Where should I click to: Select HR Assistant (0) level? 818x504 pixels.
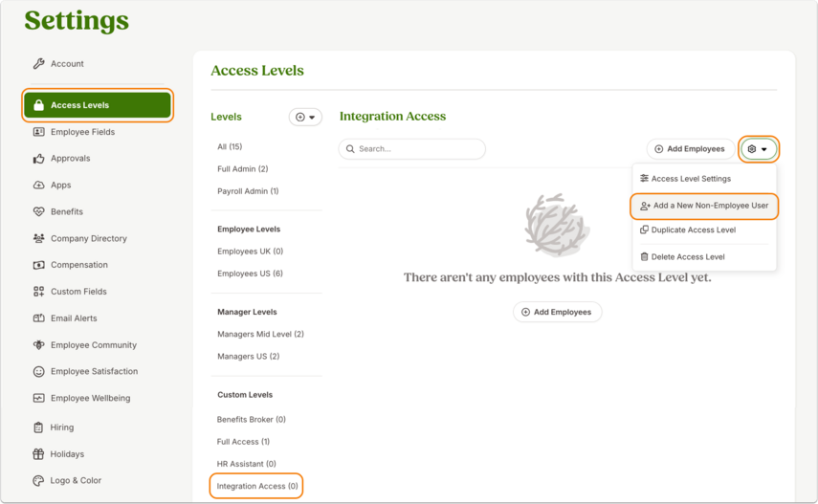point(246,464)
